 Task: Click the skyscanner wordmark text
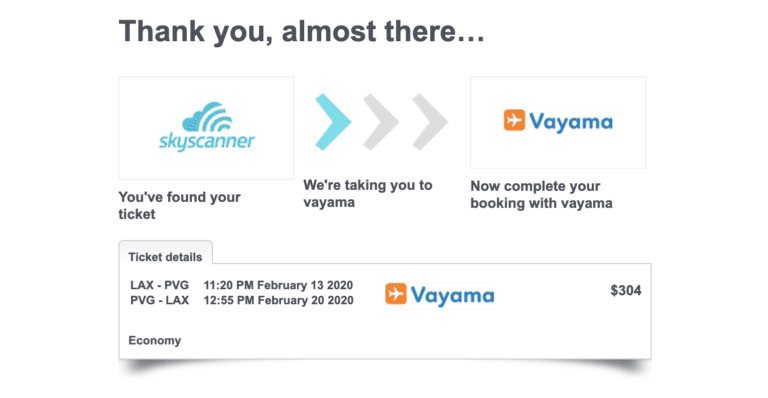click(207, 141)
